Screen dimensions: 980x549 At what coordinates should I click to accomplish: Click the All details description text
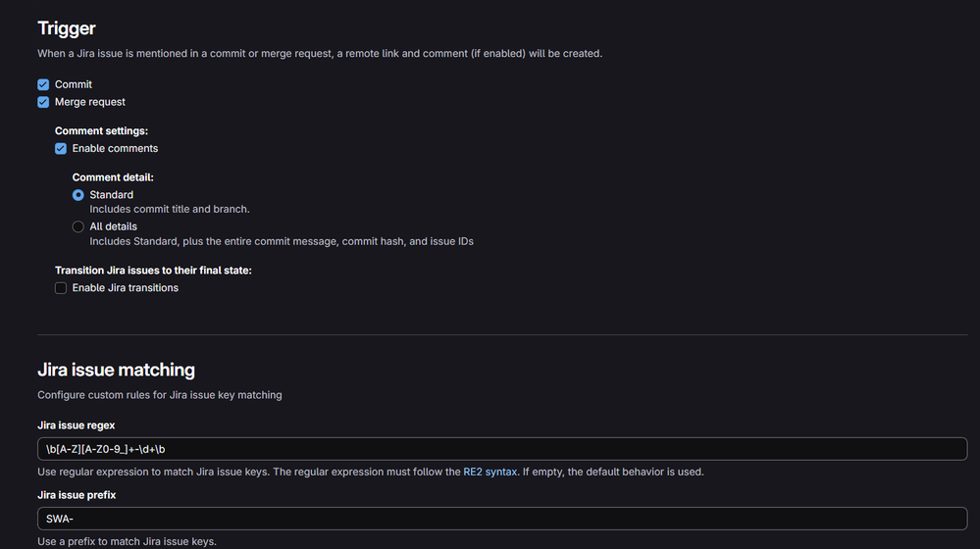[282, 241]
